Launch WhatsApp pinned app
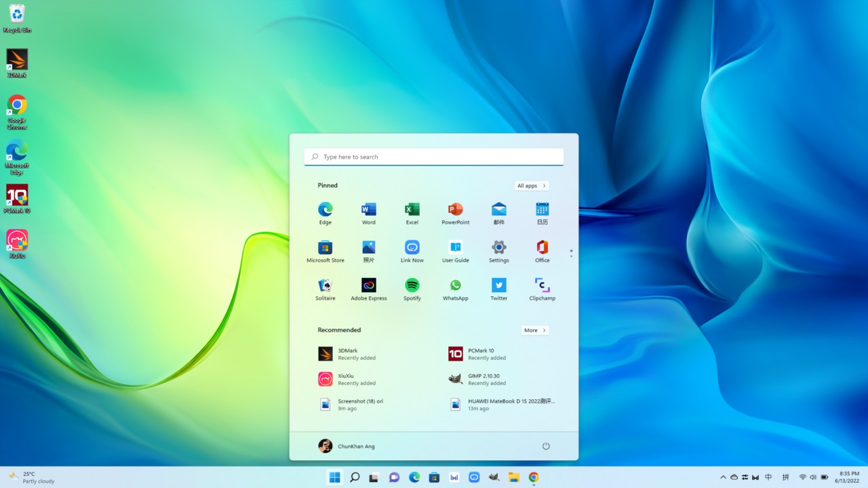Viewport: 868px width, 488px height. click(456, 289)
